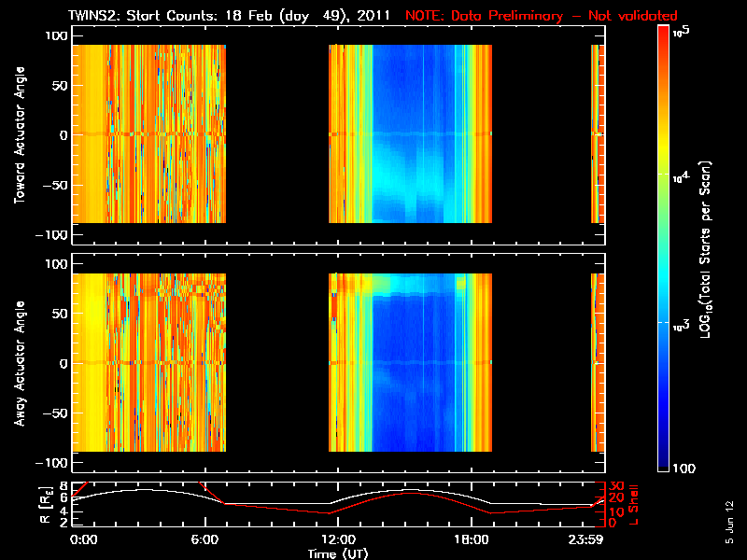Screen dimensions: 747x560
Task: Click the red 'L Shell' axis label
Action: point(633,505)
